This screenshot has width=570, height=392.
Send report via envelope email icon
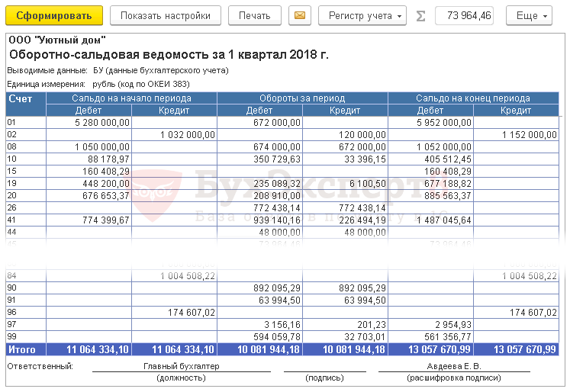click(x=300, y=15)
